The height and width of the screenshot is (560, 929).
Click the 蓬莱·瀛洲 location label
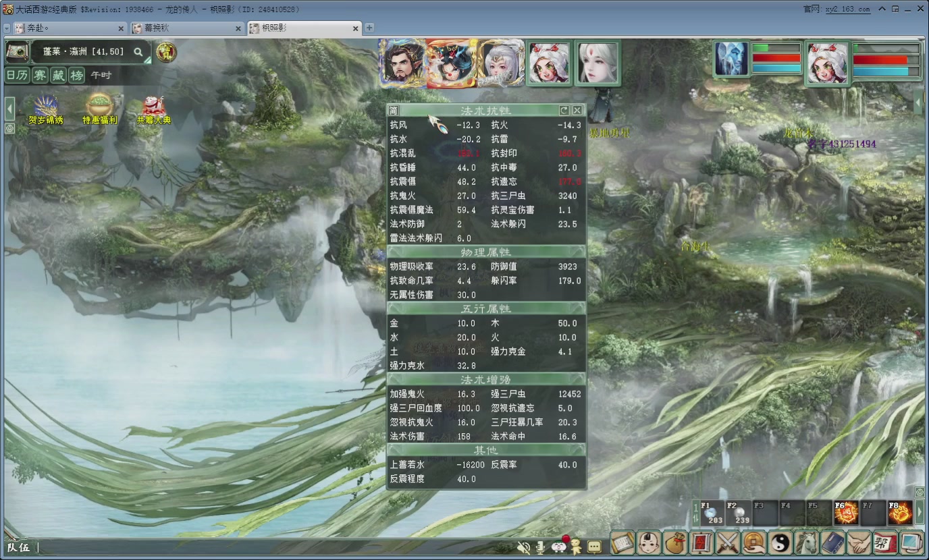point(84,51)
